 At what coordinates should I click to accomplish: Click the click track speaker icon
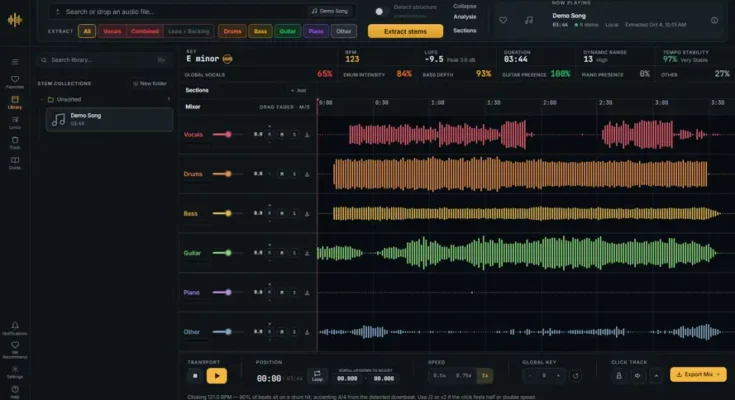point(638,376)
